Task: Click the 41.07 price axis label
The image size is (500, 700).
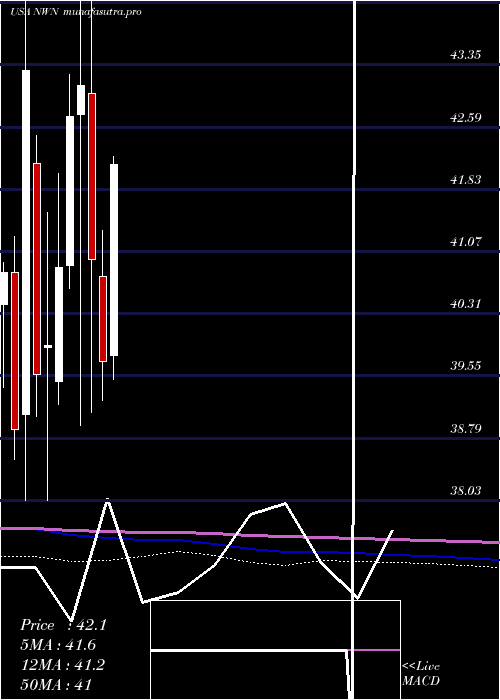Action: (x=466, y=242)
